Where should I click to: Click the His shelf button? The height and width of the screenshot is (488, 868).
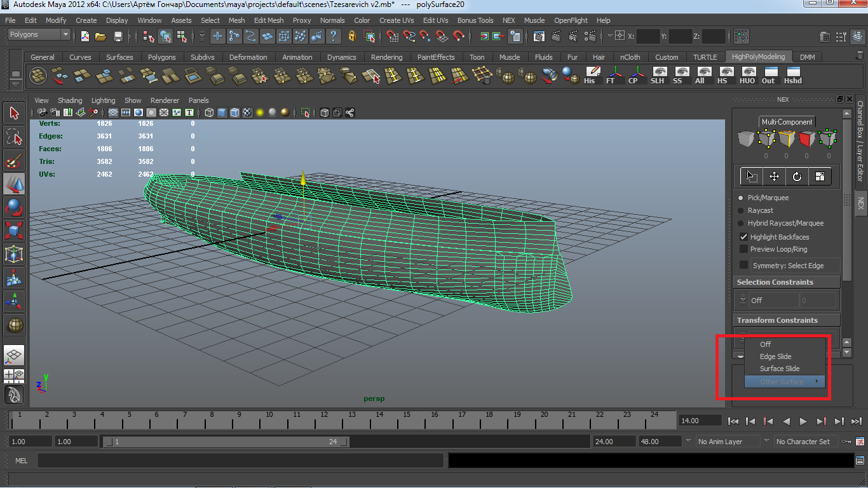tap(592, 76)
